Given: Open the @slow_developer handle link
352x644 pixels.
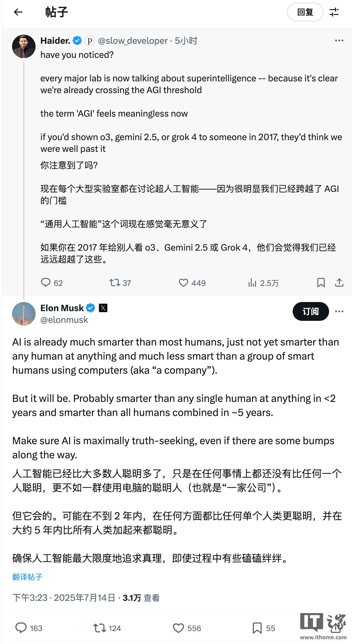Looking at the screenshot, I should pyautogui.click(x=133, y=41).
